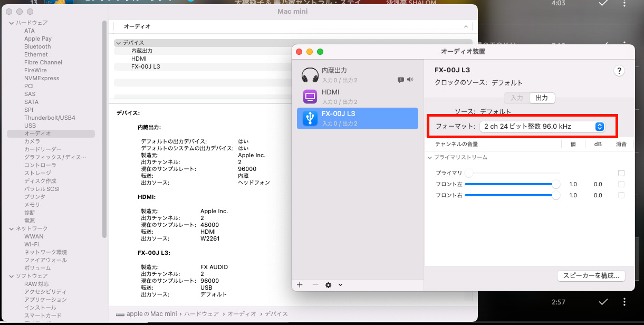The image size is (644, 325).
Task: Click the FX-00J L3 sample rate value 96000
Action: (x=209, y=281)
